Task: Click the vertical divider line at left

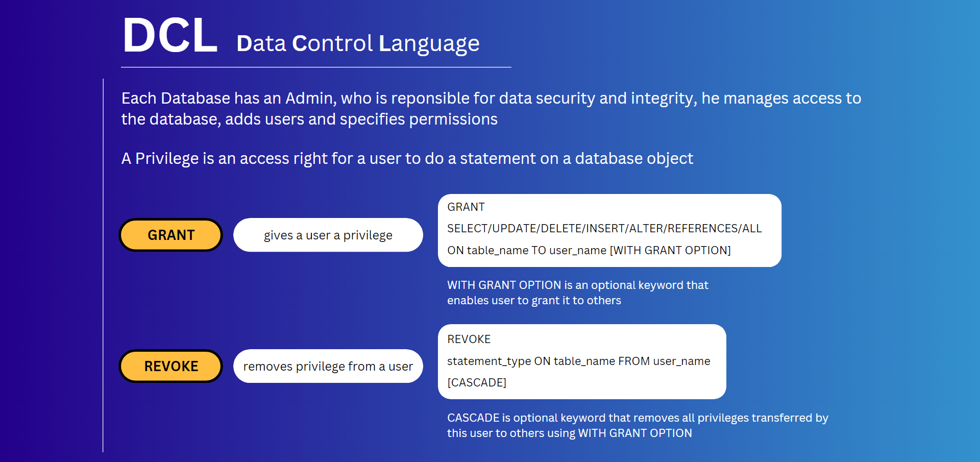Action: tap(103, 265)
